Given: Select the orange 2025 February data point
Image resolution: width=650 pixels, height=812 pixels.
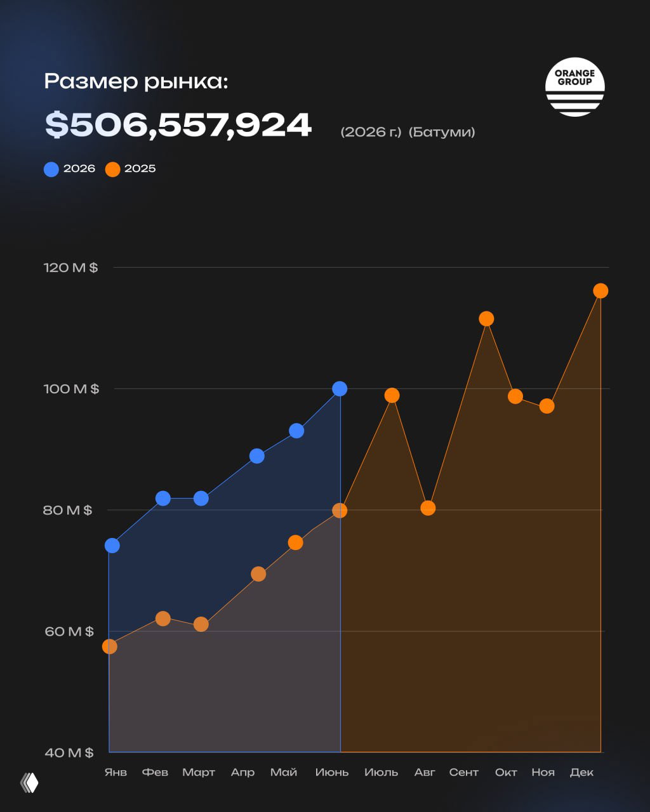Looking at the screenshot, I should (x=163, y=619).
